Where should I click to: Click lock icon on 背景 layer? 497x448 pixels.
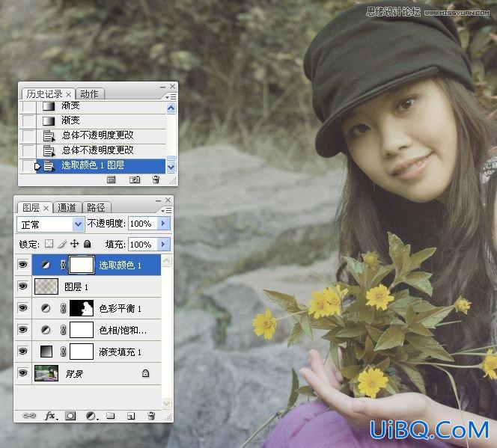[145, 373]
